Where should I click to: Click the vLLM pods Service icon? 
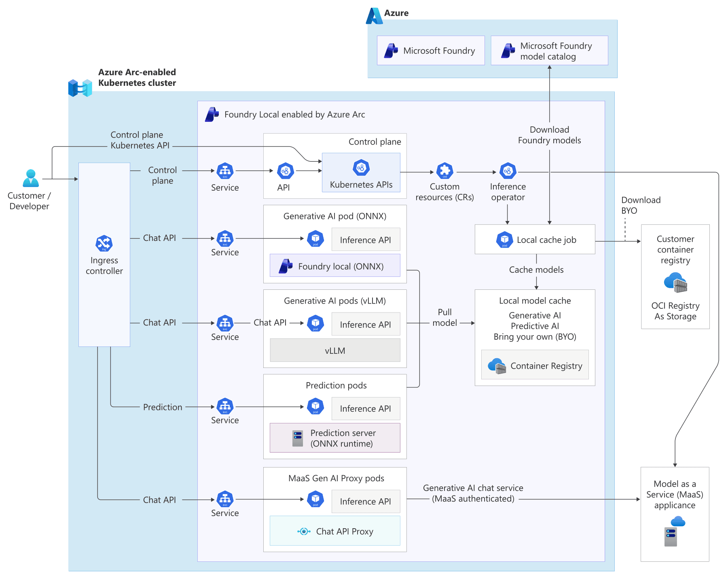point(225,323)
